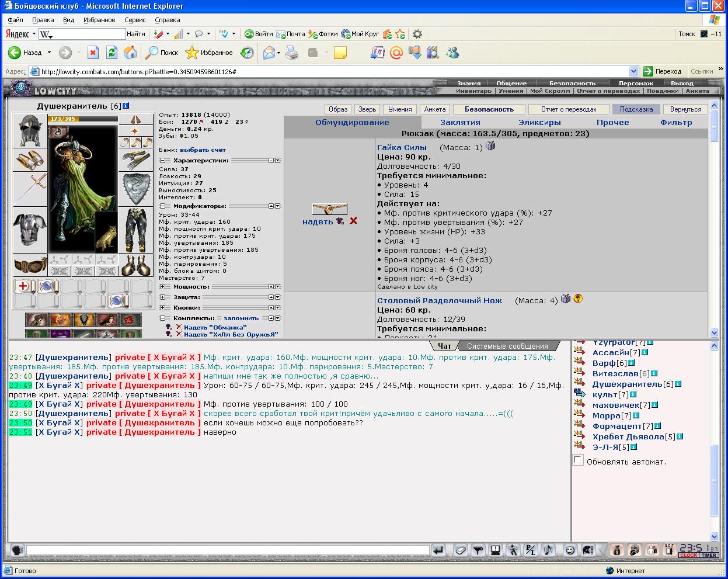The image size is (728, 579).
Task: Select the sword weapon slot
Action: click(30, 189)
